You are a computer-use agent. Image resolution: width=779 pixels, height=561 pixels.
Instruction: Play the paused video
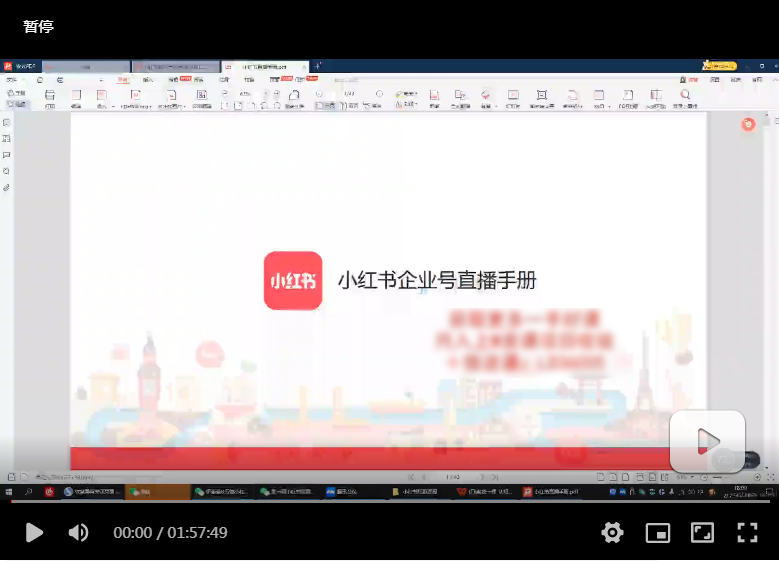coord(34,532)
